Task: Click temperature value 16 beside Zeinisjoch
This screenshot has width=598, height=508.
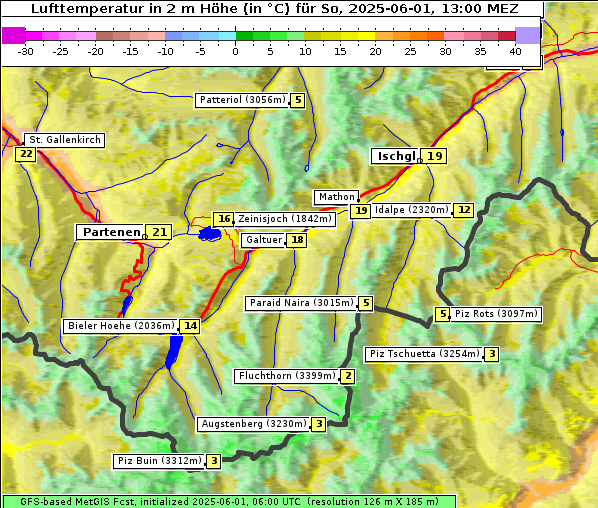Action: (x=223, y=219)
